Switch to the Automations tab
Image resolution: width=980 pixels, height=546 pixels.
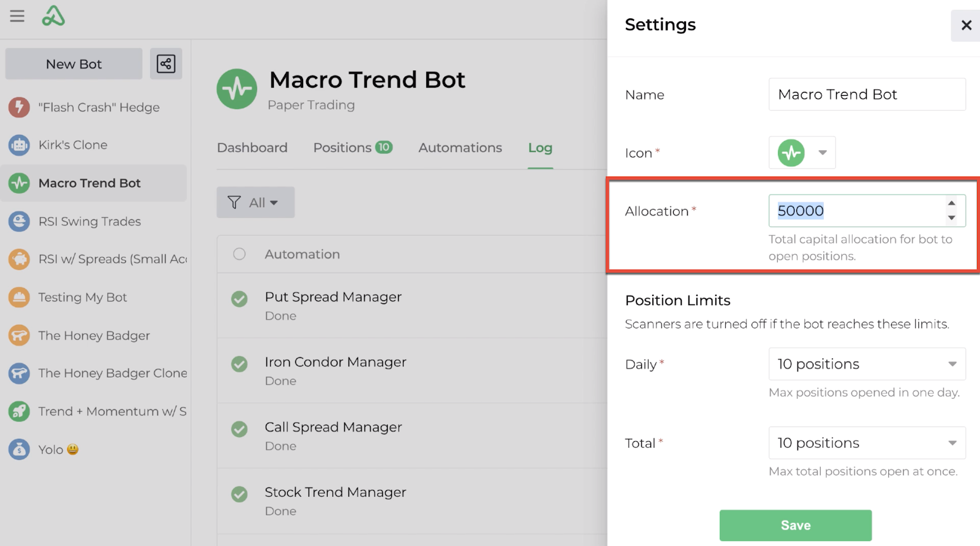pos(460,148)
